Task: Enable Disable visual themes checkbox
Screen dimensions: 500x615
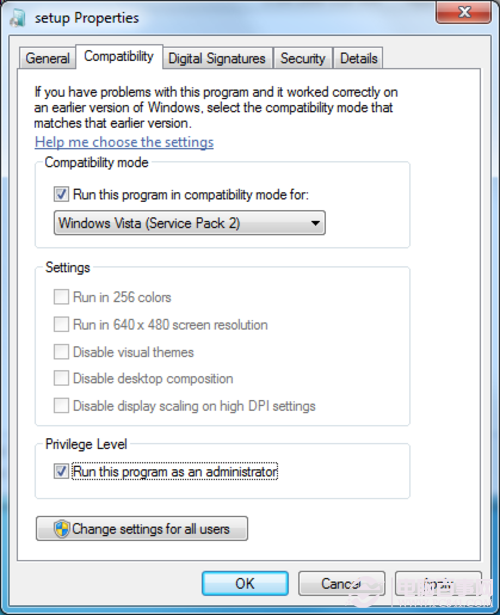Action: pos(61,352)
